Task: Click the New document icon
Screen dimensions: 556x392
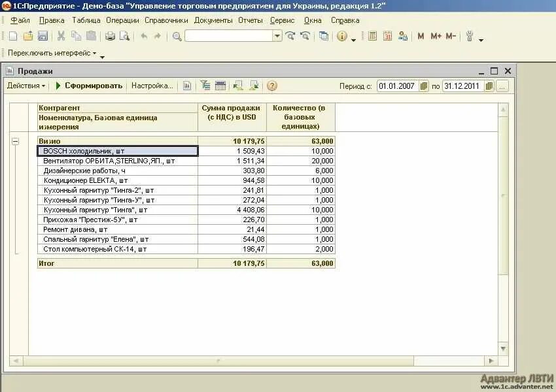Action: [x=13, y=36]
